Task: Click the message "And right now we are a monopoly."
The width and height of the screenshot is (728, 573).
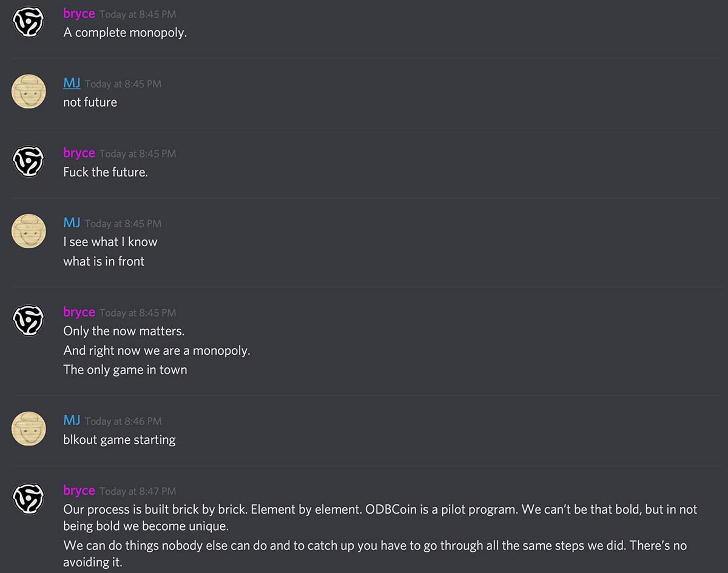Action: [x=157, y=350]
